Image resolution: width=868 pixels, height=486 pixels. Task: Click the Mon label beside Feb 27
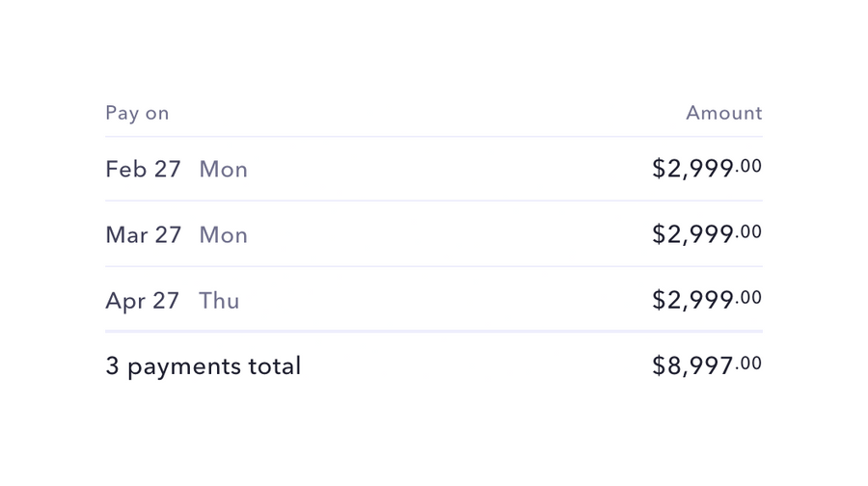223,169
